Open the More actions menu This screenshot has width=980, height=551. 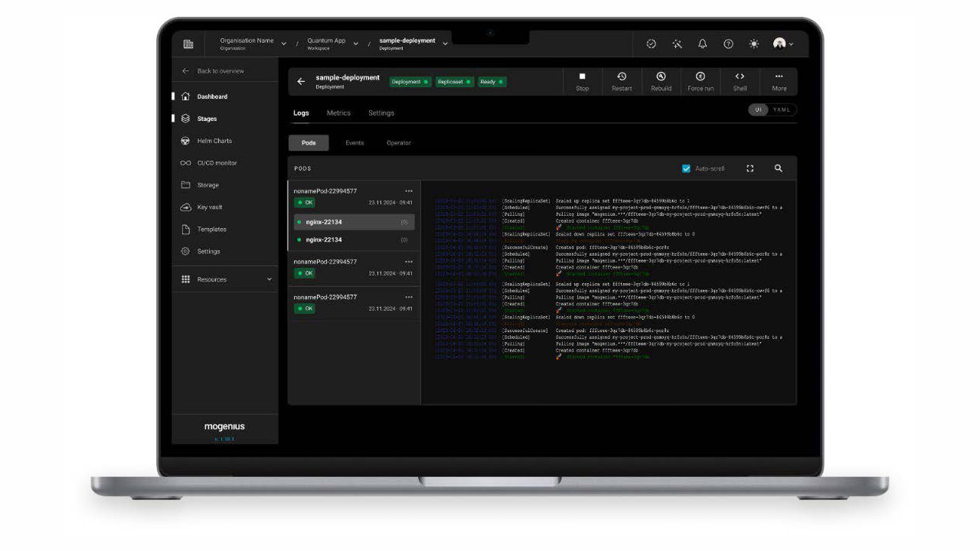tap(779, 81)
